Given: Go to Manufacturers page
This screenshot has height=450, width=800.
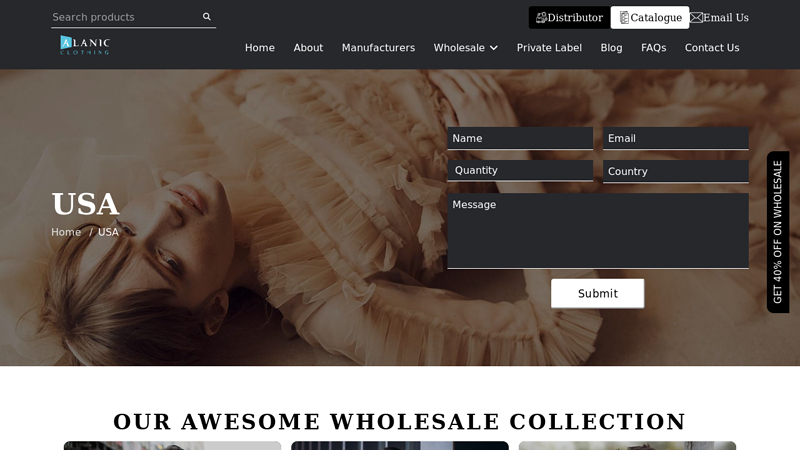Looking at the screenshot, I should coord(378,47).
